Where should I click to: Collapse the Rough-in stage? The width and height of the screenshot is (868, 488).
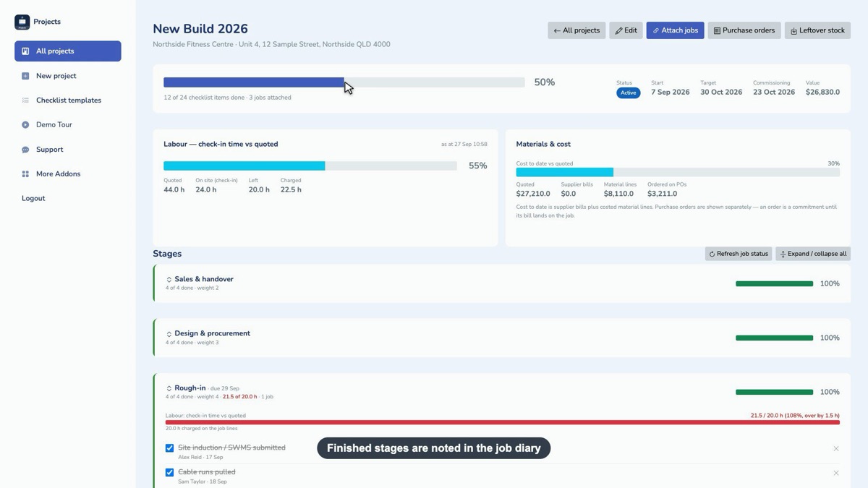[169, 388]
